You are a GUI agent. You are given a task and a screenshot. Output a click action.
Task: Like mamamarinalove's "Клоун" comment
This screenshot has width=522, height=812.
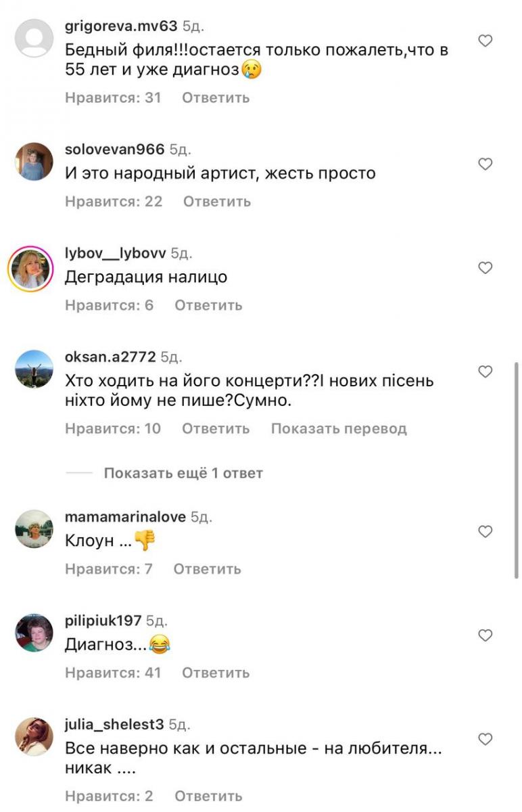point(485,532)
